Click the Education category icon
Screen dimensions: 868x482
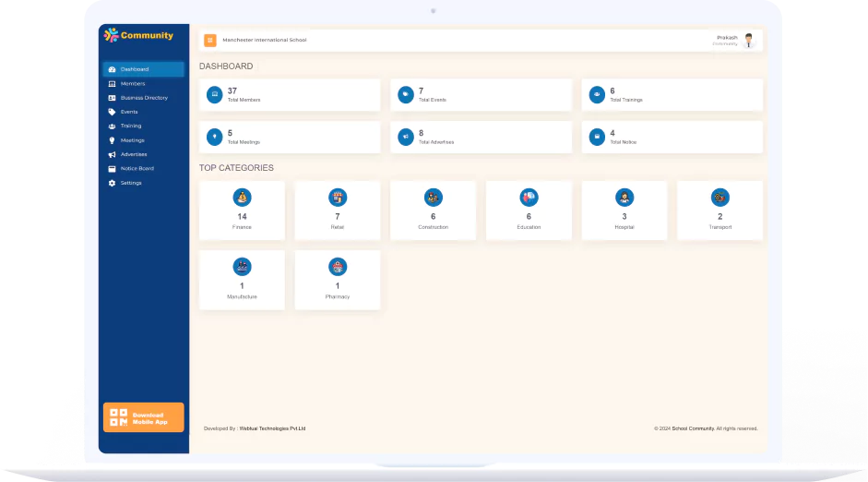pos(529,198)
